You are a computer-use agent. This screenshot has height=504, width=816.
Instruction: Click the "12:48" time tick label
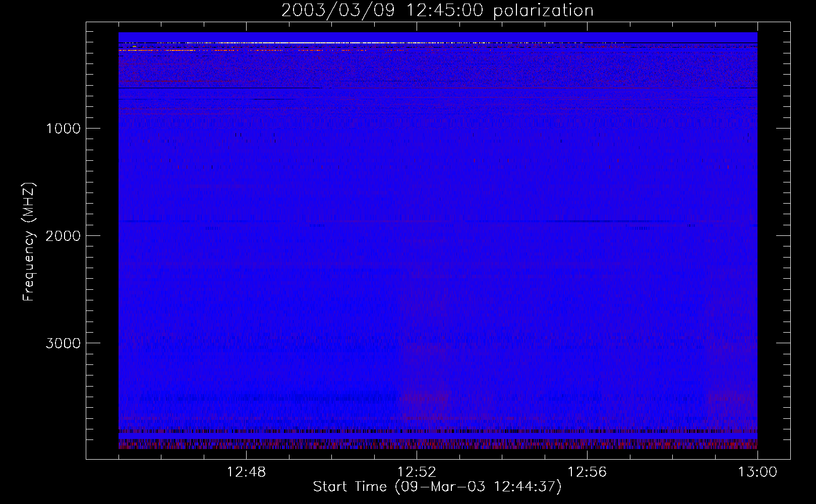[246, 472]
